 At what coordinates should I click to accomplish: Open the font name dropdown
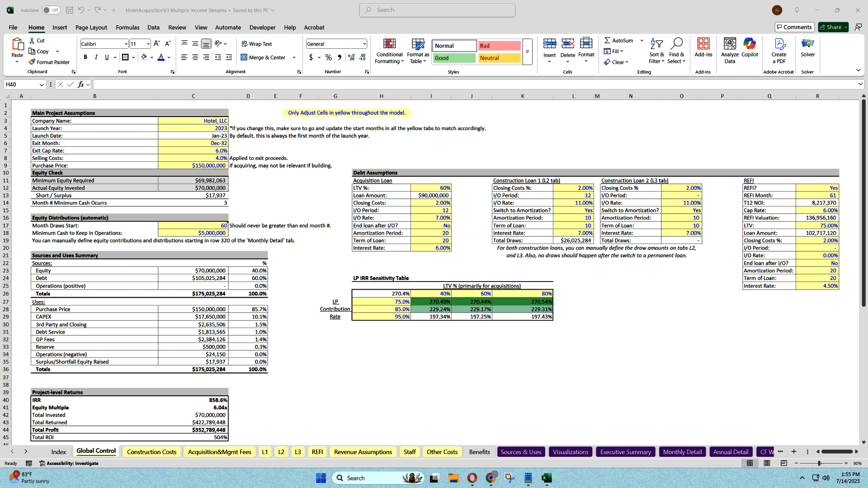click(126, 44)
